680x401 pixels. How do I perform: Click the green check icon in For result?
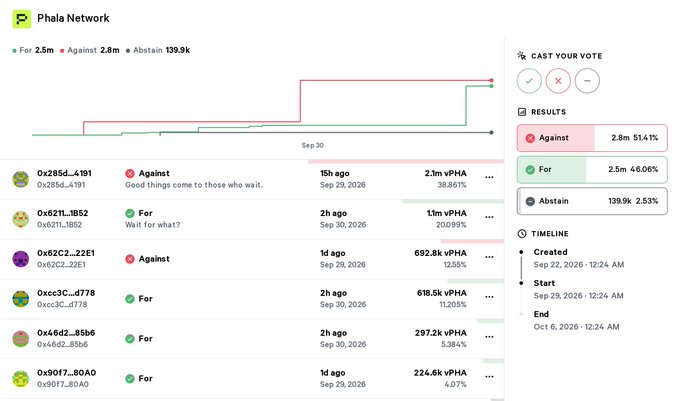(530, 170)
